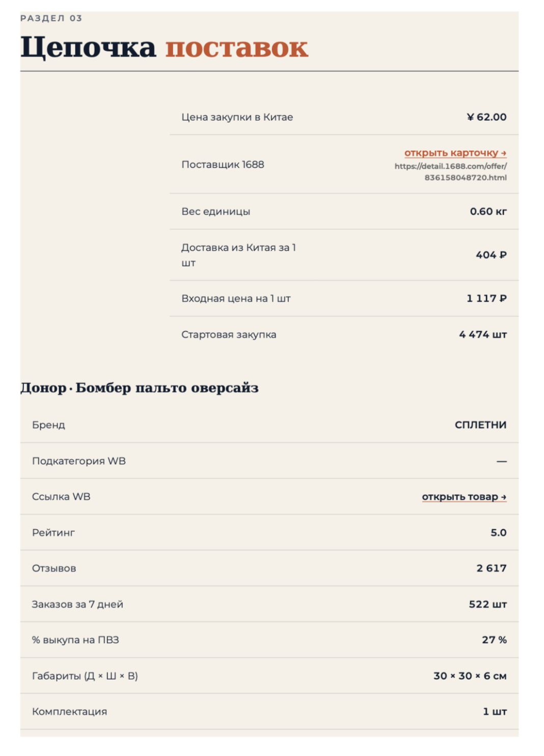Screen dimensions: 544x756
Task: Select the 1 117 ₽ input price
Action: [486, 299]
